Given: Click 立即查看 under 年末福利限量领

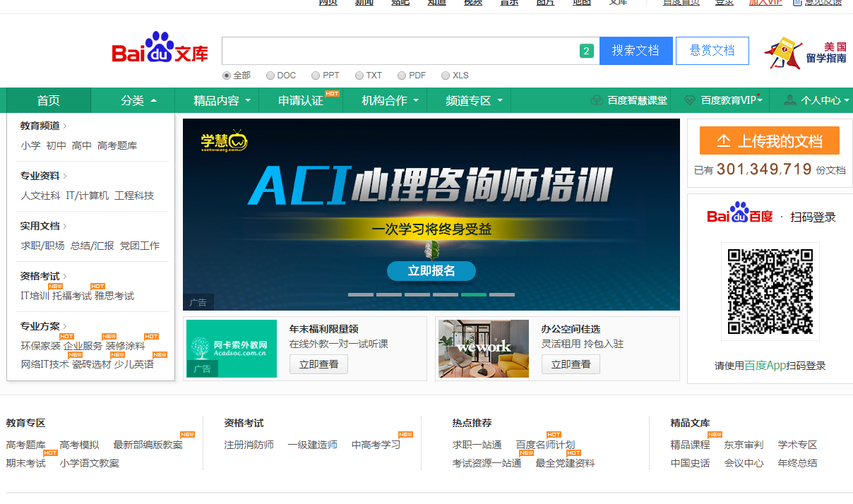Looking at the screenshot, I should tap(318, 364).
